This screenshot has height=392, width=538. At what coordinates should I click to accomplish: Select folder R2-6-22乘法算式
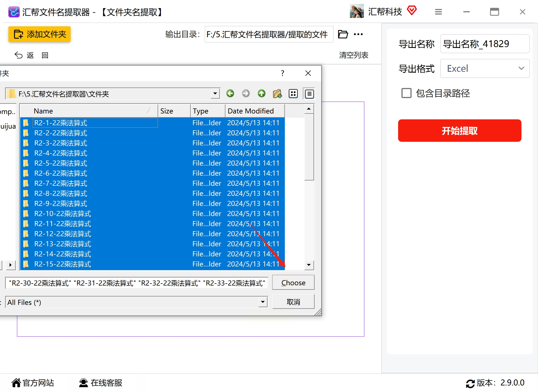tap(153, 173)
